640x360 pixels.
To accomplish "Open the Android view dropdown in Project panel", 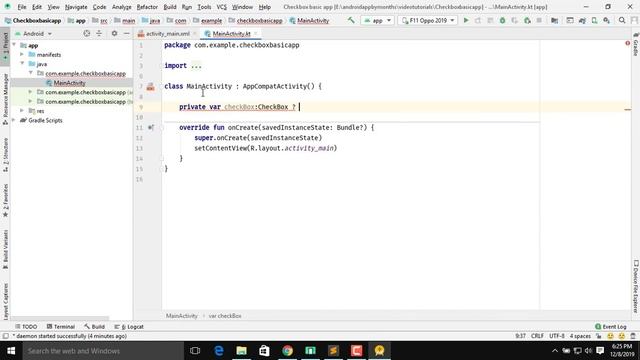I will pyautogui.click(x=34, y=33).
